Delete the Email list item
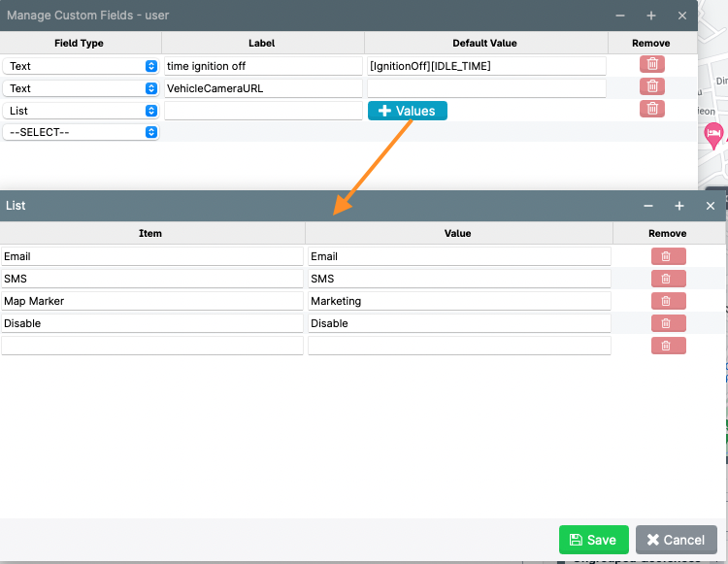Image resolution: width=728 pixels, height=564 pixels. [668, 256]
